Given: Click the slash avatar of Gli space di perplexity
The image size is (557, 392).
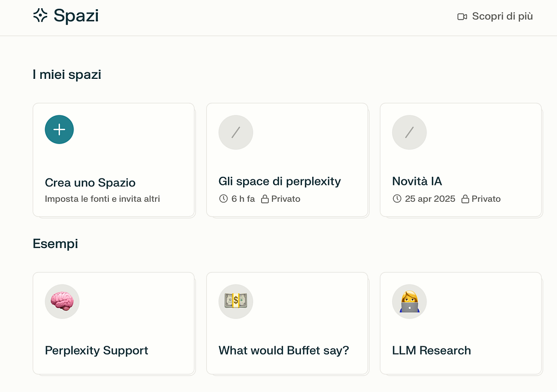Looking at the screenshot, I should coord(236,133).
